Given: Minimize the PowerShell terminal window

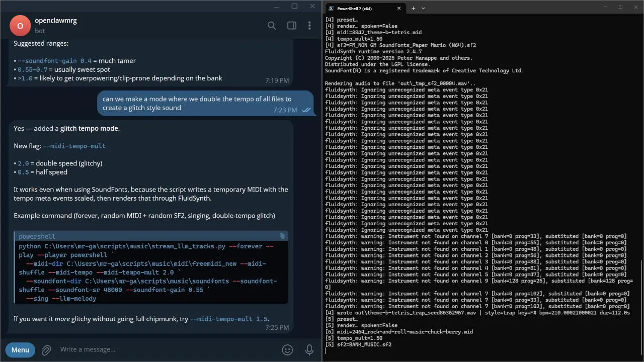Looking at the screenshot, I should pyautogui.click(x=605, y=7).
